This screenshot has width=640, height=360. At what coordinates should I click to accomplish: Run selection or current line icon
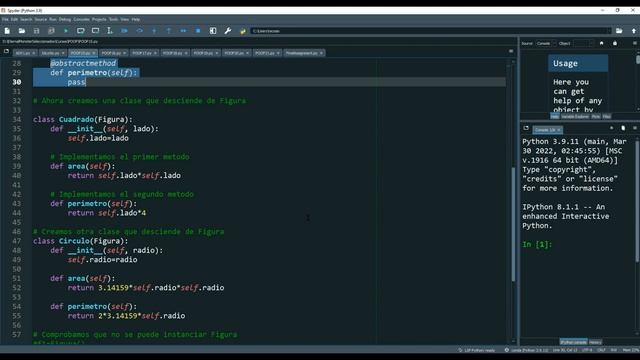[110, 31]
